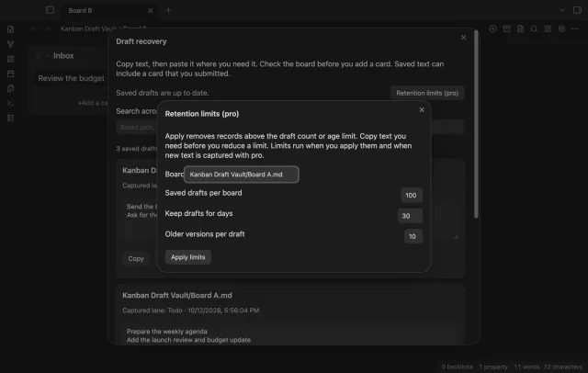Click the Copy button on the first draft
Viewport: 588px width, 373px height.
pos(136,259)
